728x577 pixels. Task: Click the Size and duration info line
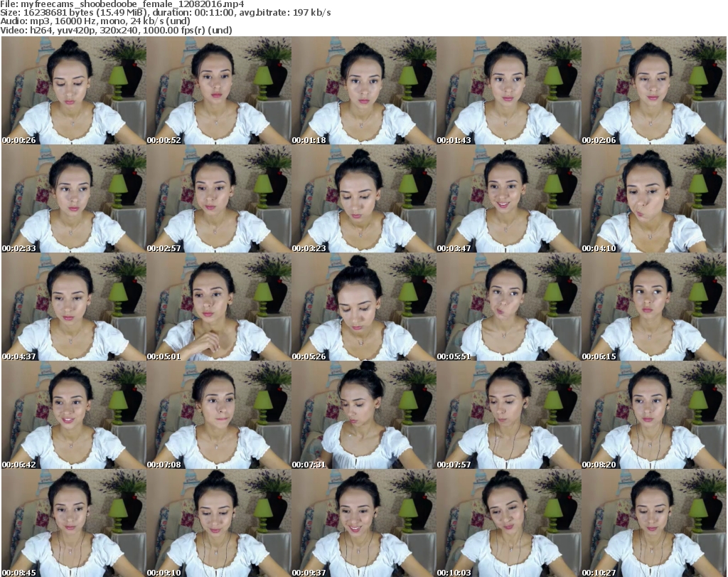[x=165, y=13]
